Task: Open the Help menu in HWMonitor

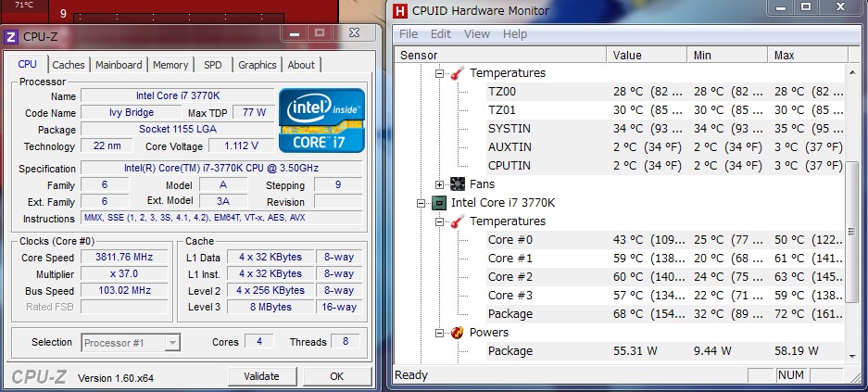Action: tap(515, 33)
